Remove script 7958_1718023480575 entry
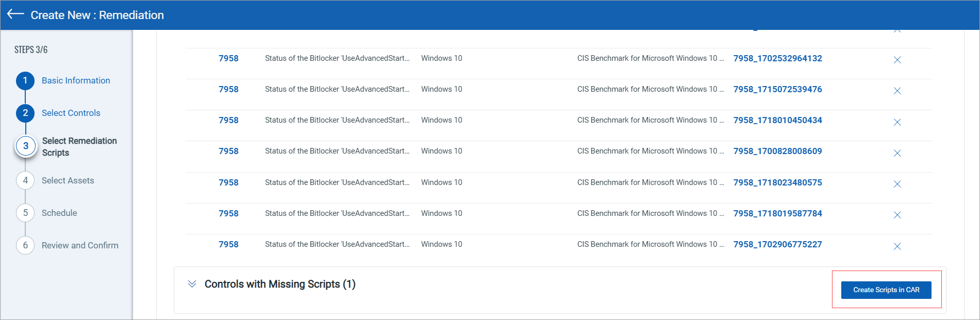 [897, 184]
